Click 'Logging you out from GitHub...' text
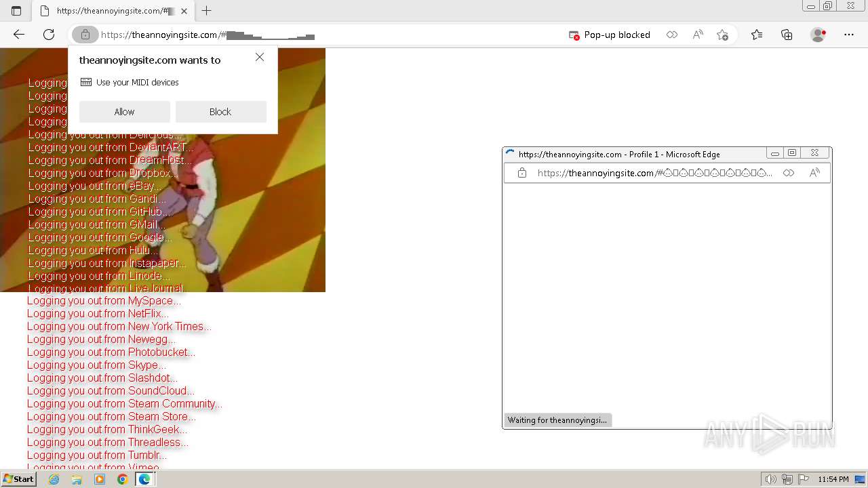The image size is (868, 488). pyautogui.click(x=100, y=212)
